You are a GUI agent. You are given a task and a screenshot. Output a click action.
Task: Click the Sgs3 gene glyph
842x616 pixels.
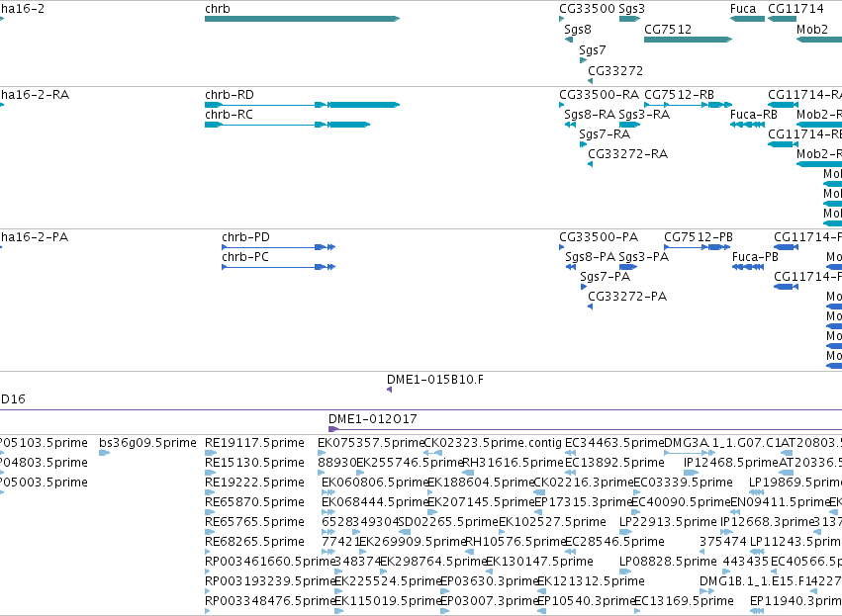click(x=630, y=19)
